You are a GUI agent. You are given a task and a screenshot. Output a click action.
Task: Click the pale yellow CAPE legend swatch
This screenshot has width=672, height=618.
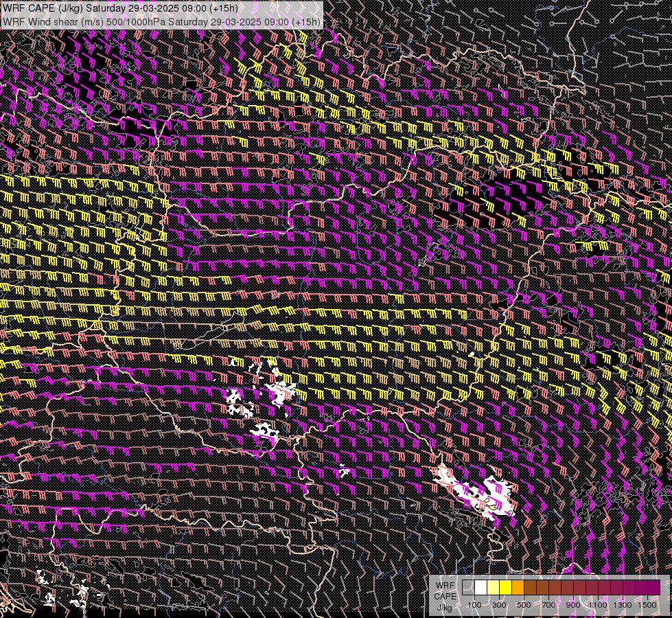point(494,587)
